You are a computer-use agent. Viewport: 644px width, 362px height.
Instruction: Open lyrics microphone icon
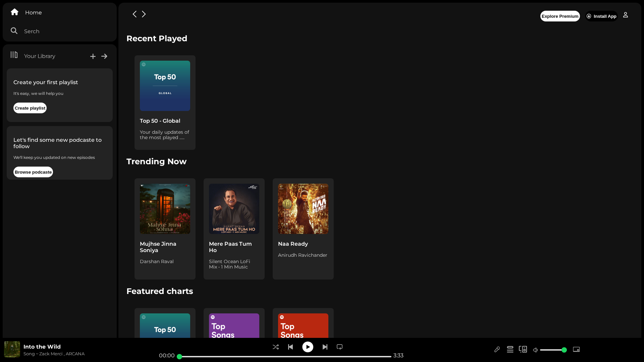497,350
